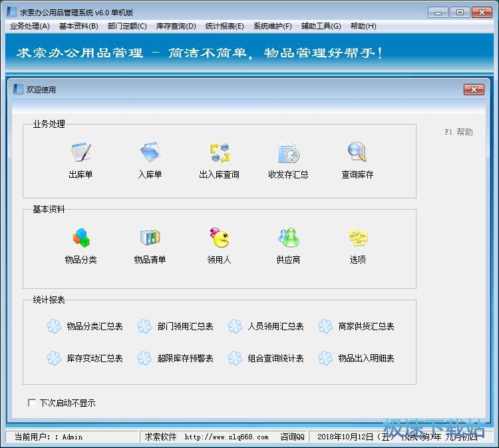Open 收发存汇总 summary icon
The height and width of the screenshot is (448, 499).
(288, 154)
